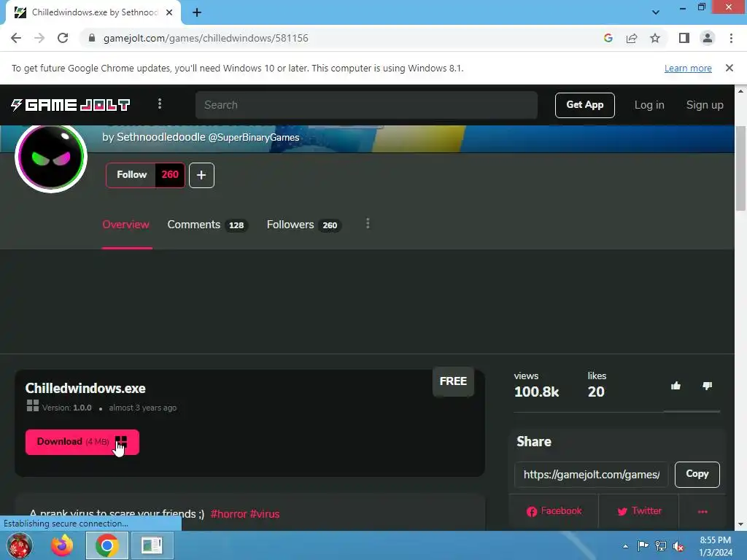Open the Sign up link
The width and height of the screenshot is (747, 560).
(705, 105)
